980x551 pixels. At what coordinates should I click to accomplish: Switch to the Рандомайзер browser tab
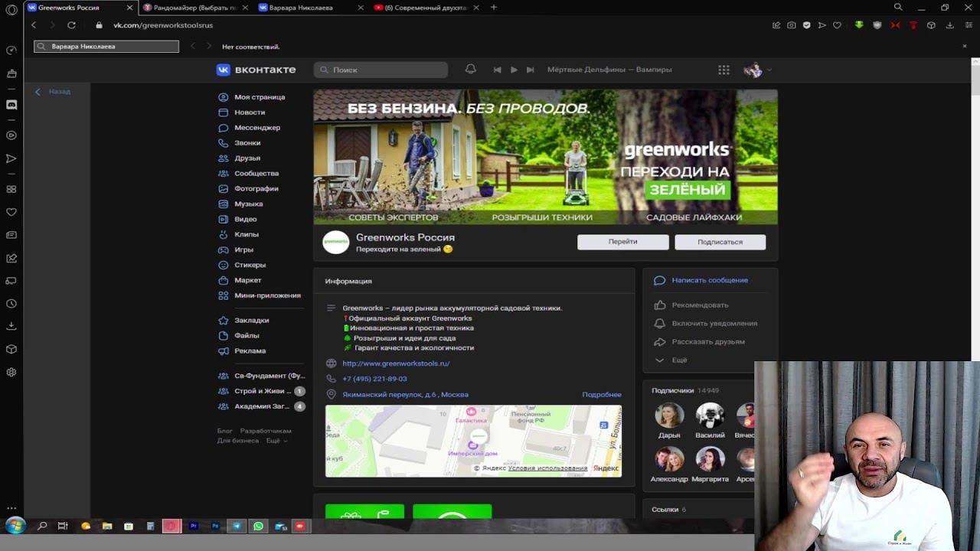coord(190,8)
